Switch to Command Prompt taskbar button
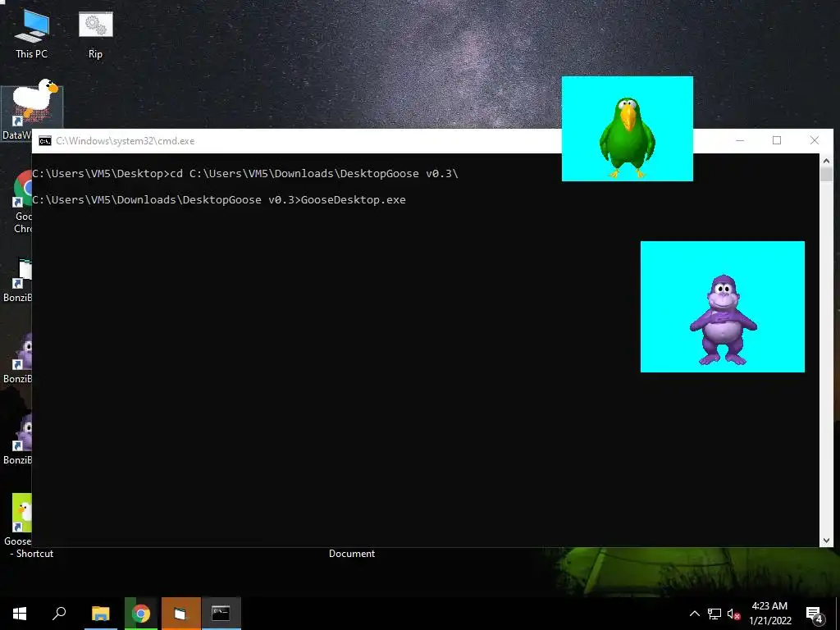Screen dimensions: 840x630 (221, 614)
